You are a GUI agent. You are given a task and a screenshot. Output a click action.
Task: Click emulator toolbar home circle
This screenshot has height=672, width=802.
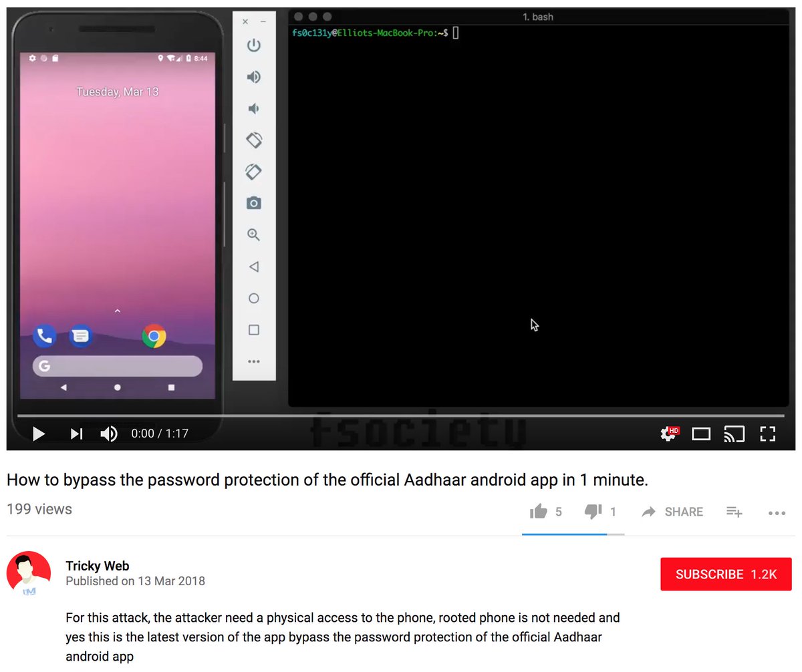254,298
